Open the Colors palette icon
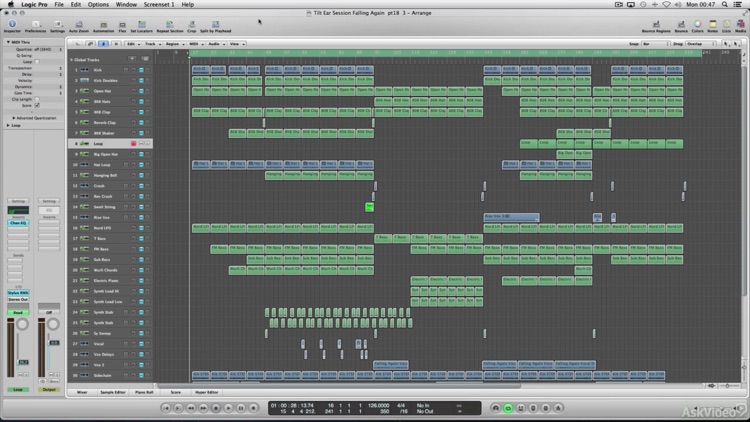750x422 pixels. click(697, 26)
